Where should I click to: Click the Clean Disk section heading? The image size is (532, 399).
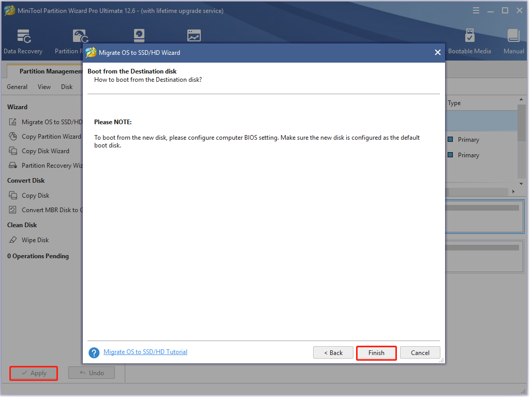click(x=22, y=226)
